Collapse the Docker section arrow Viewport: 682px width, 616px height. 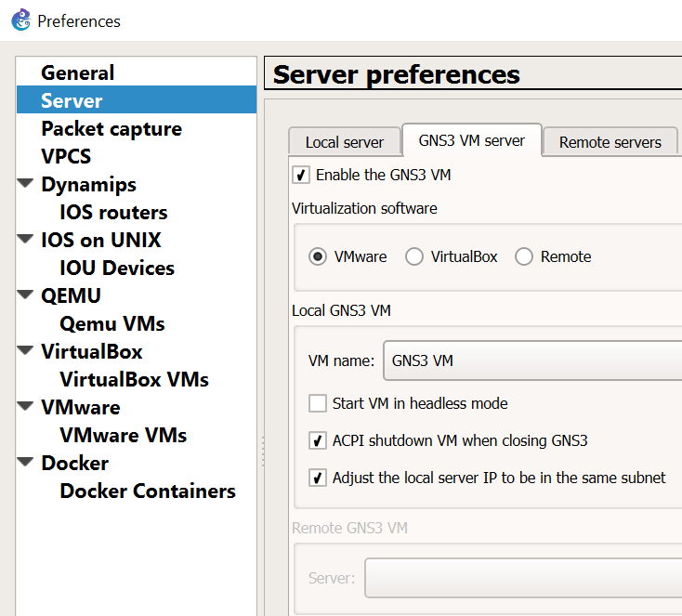26,463
